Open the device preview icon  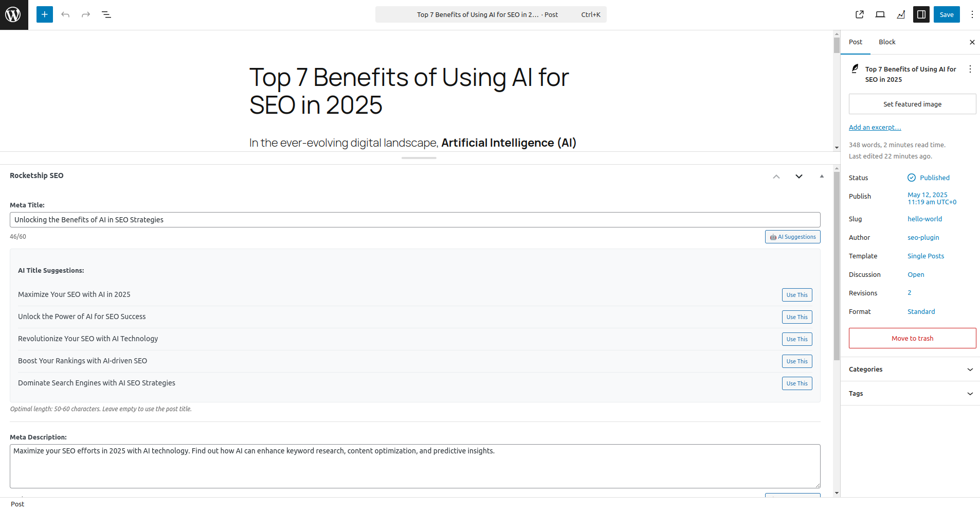point(880,14)
